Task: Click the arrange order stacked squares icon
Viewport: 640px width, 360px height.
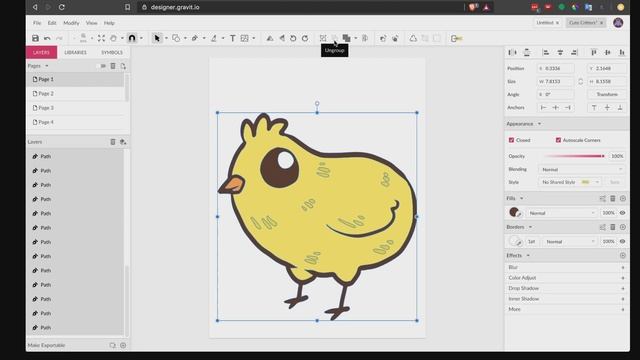Action: pos(347,38)
